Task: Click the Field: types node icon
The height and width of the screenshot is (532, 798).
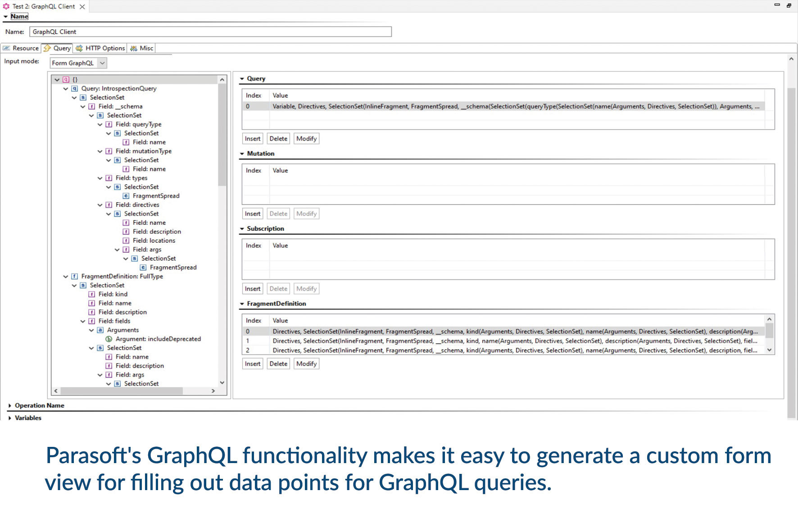Action: click(x=109, y=178)
